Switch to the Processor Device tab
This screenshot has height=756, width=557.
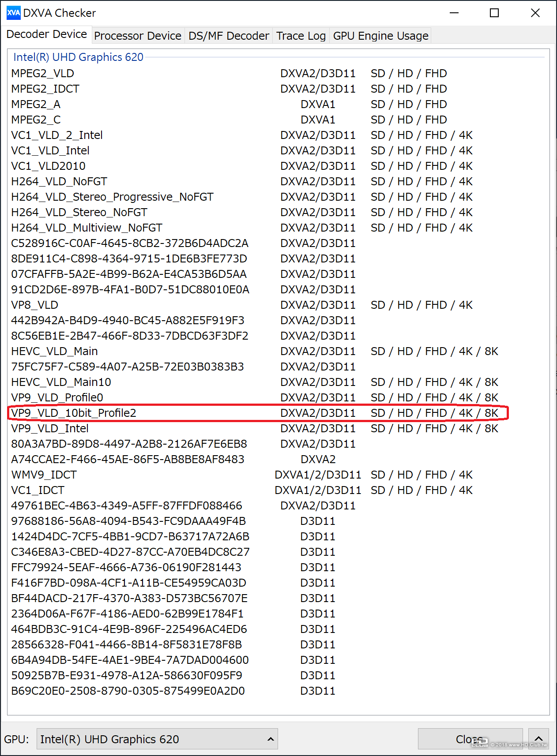(x=138, y=36)
